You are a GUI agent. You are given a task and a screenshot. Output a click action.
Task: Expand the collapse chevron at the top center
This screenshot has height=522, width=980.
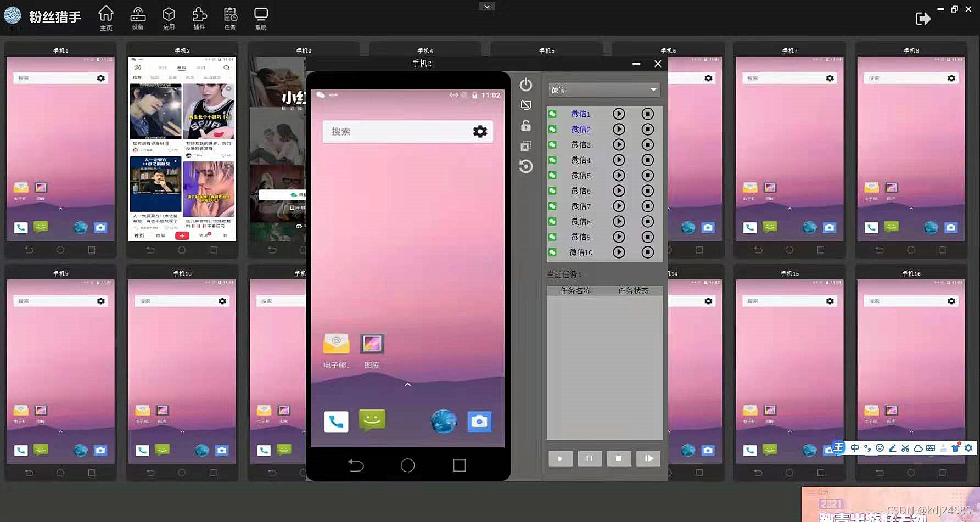click(486, 7)
